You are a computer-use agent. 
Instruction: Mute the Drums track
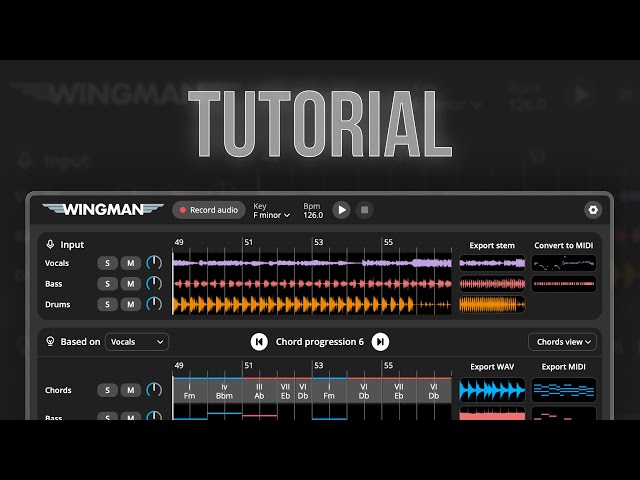click(x=131, y=304)
